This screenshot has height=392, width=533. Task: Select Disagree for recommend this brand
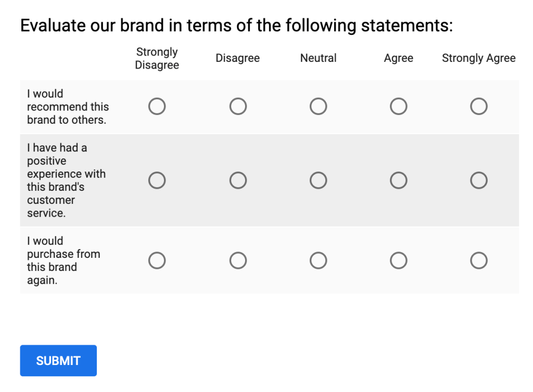click(238, 107)
